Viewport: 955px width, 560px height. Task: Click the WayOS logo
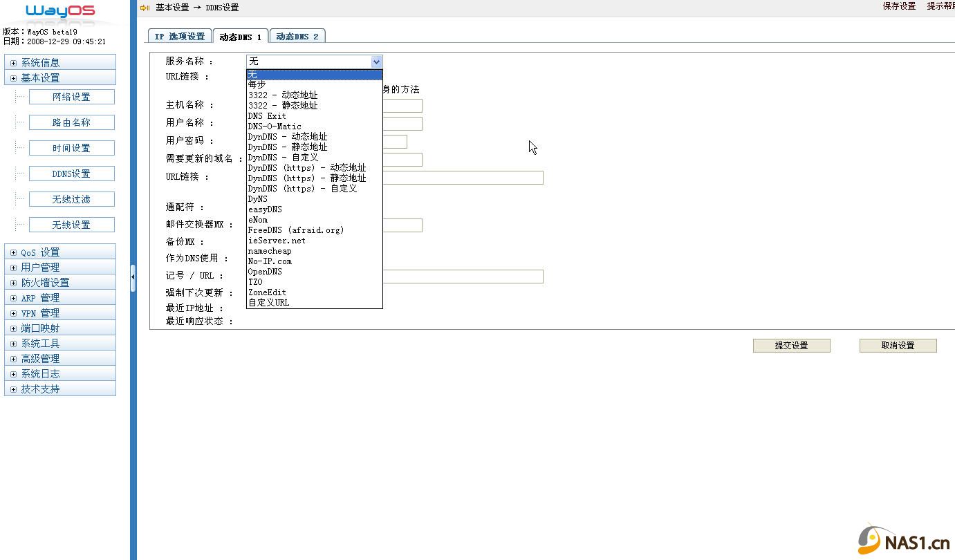click(x=60, y=11)
